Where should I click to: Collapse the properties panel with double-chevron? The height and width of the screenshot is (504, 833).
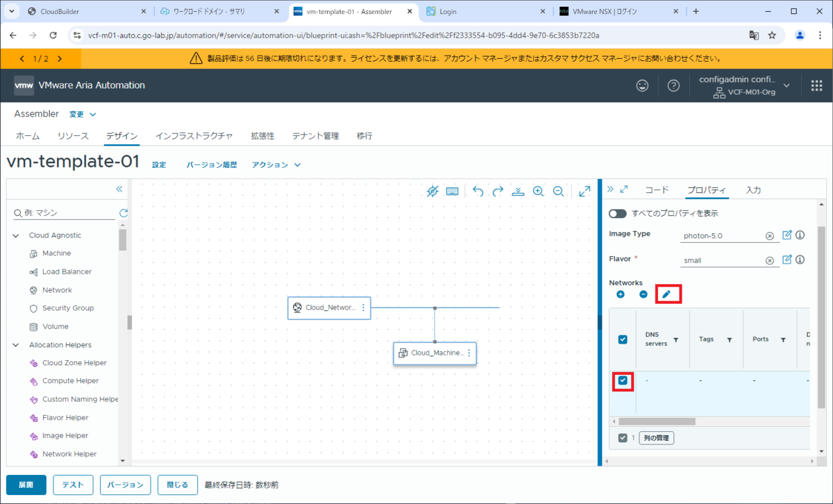coord(610,189)
